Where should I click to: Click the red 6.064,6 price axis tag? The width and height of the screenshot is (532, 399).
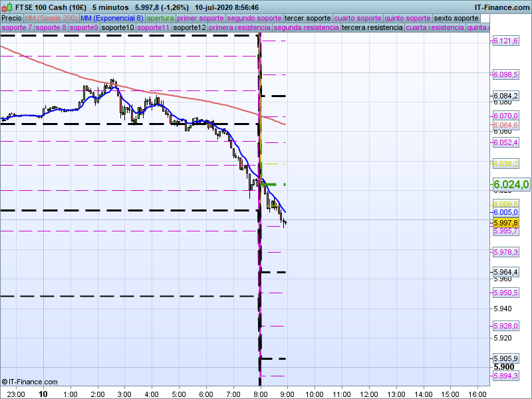pos(505,125)
